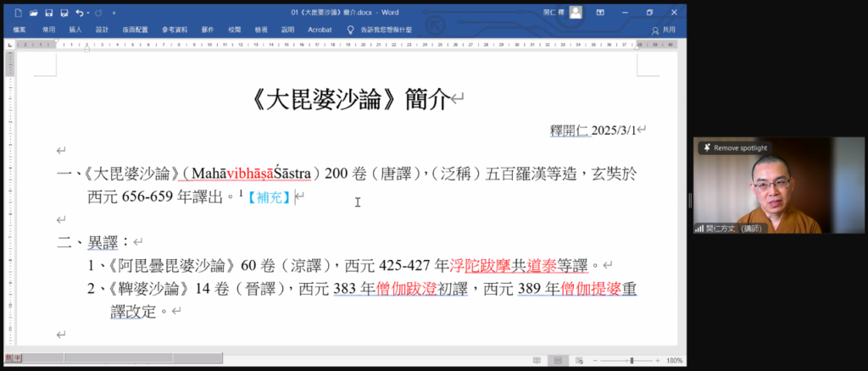
Task: Click the Undo arrow icon
Action: pyautogui.click(x=78, y=13)
